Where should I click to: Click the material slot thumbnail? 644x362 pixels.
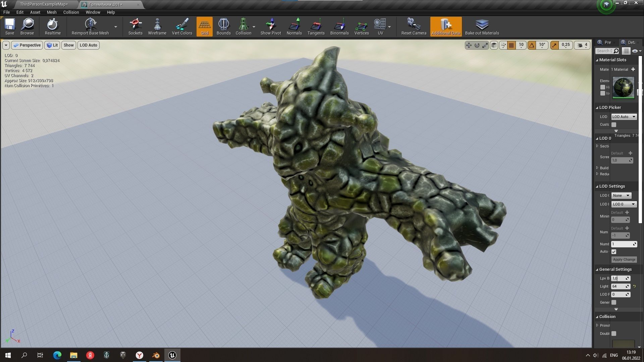624,87
